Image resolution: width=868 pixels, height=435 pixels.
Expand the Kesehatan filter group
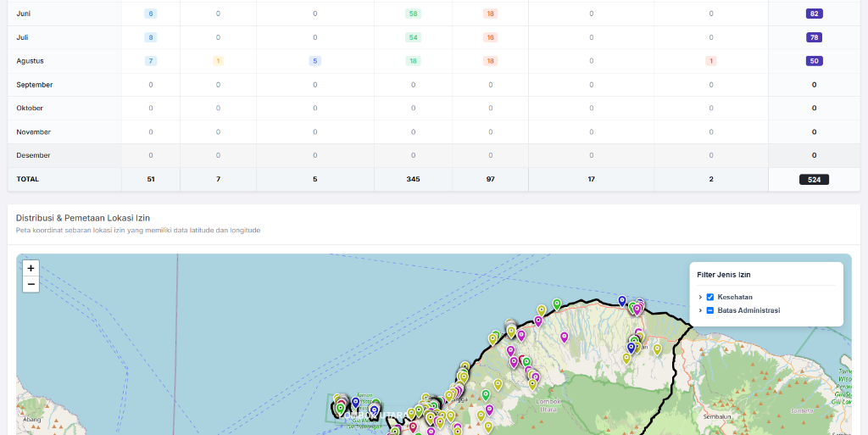700,297
